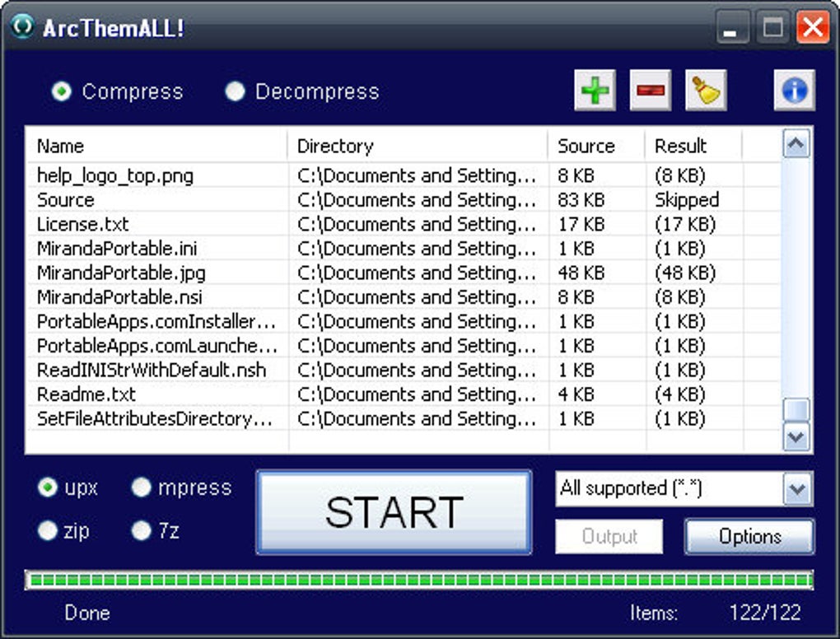
Task: Close the ArcThemALL! window
Action: [x=813, y=27]
